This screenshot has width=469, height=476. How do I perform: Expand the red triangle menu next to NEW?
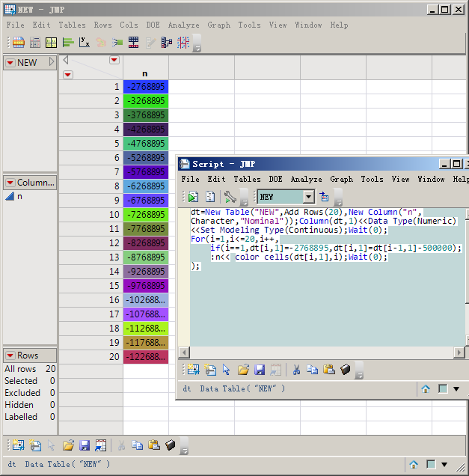tap(10, 63)
